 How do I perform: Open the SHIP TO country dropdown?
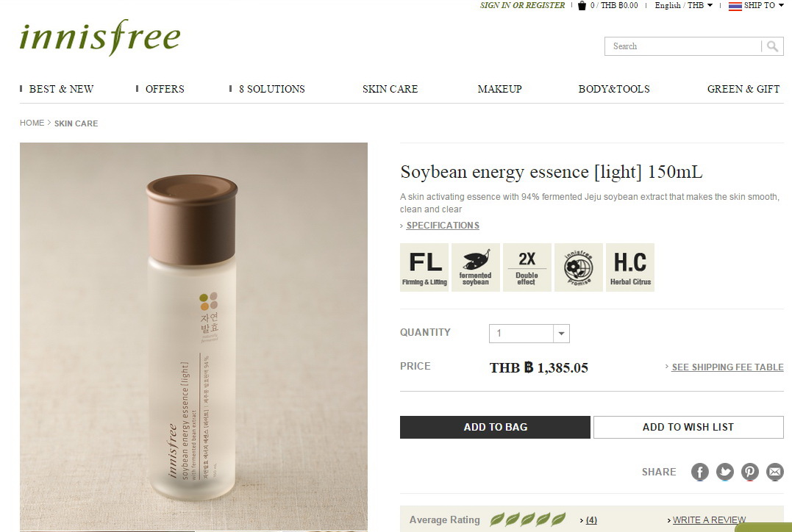(756, 6)
